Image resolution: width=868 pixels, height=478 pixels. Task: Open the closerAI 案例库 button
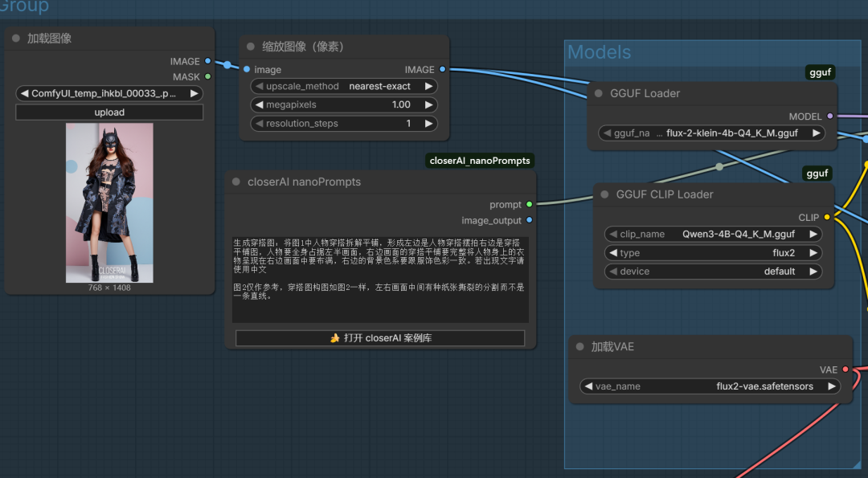pyautogui.click(x=380, y=338)
